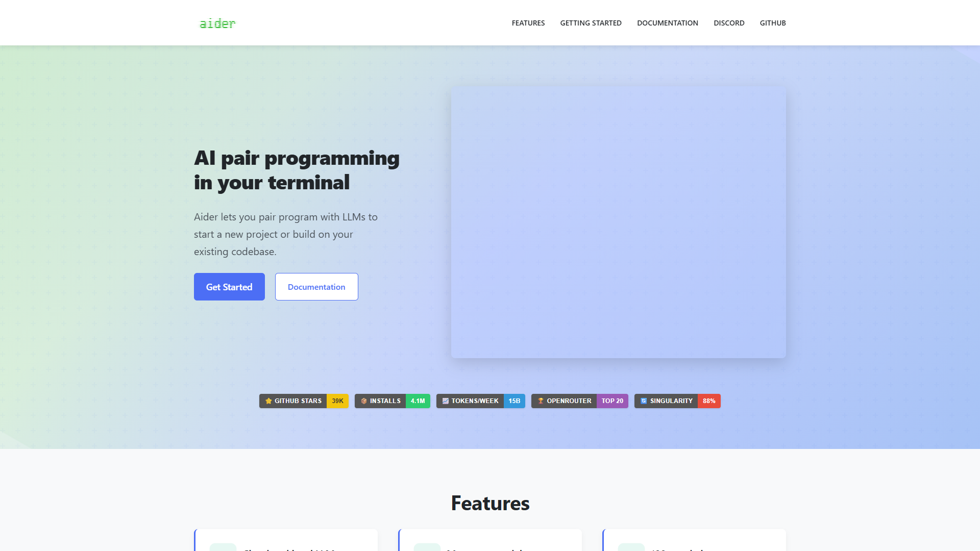This screenshot has height=551, width=980.
Task: Click the blue Get Started button
Action: click(229, 287)
